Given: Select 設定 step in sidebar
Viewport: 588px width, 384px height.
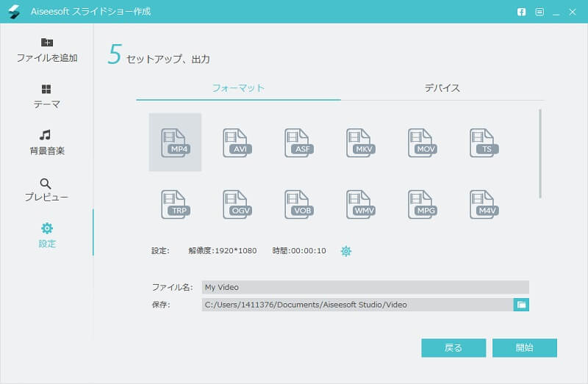Looking at the screenshot, I should click(x=47, y=235).
